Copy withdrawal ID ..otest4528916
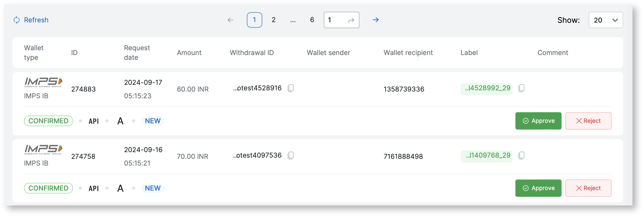 (x=290, y=88)
